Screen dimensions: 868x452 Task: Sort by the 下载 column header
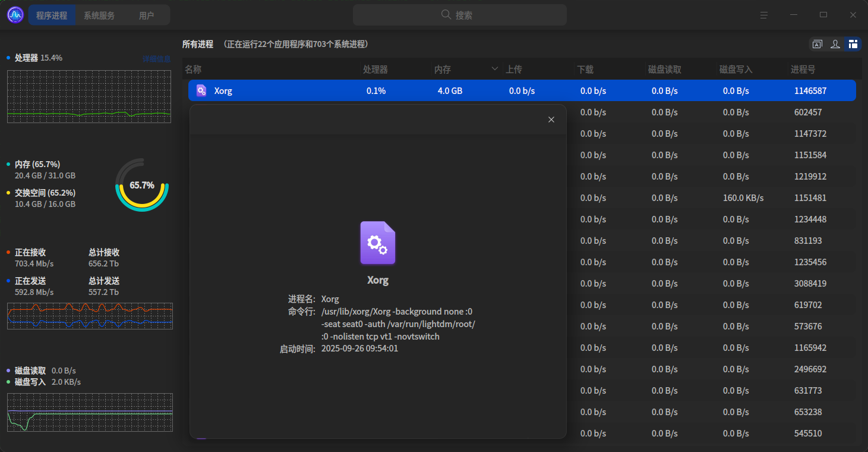610,70
